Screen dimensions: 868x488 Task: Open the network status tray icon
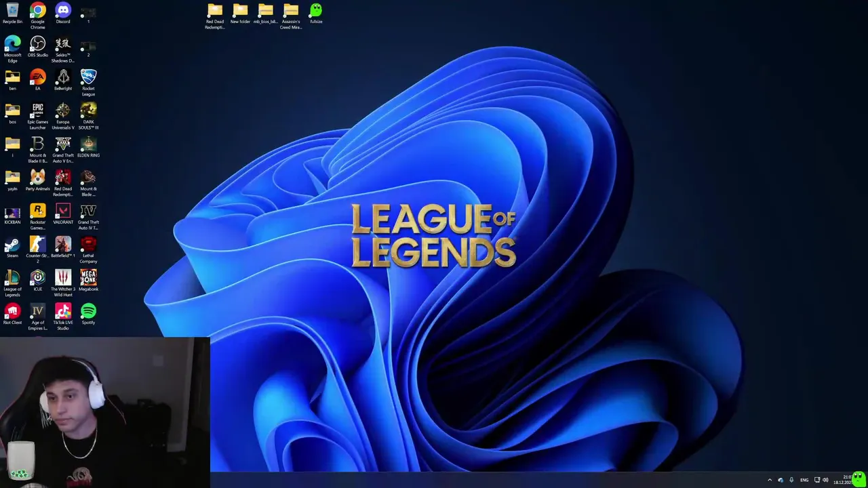(x=817, y=480)
